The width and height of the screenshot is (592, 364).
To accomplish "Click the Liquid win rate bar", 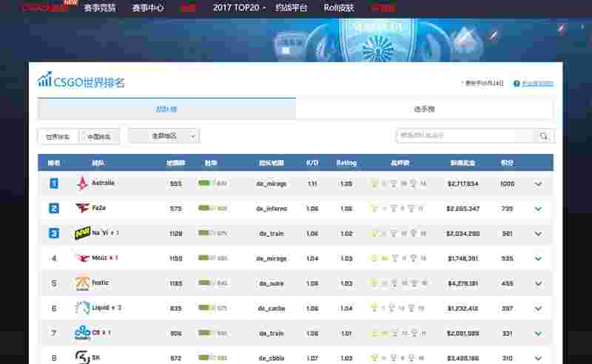I will tap(204, 308).
